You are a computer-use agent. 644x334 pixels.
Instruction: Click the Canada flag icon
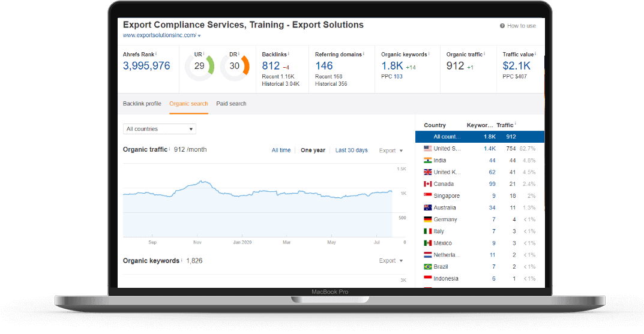(x=427, y=184)
